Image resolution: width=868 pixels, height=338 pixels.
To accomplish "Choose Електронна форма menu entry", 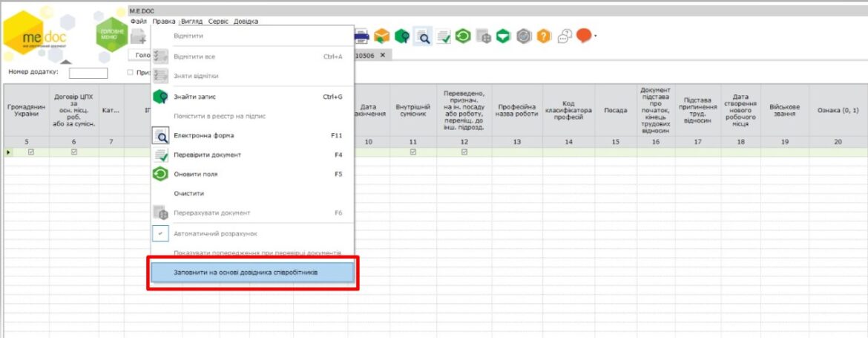I will coord(252,135).
